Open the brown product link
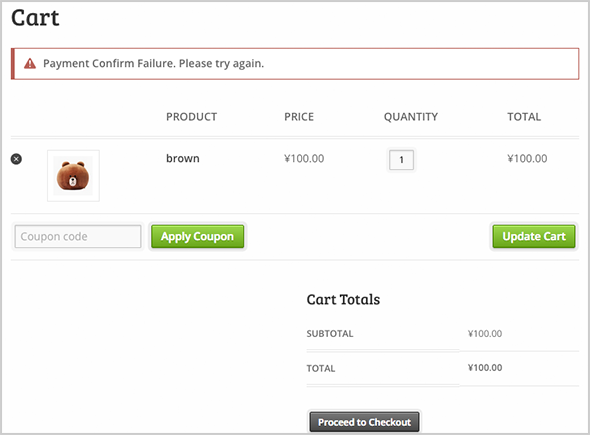This screenshot has height=435, width=590. click(x=182, y=158)
